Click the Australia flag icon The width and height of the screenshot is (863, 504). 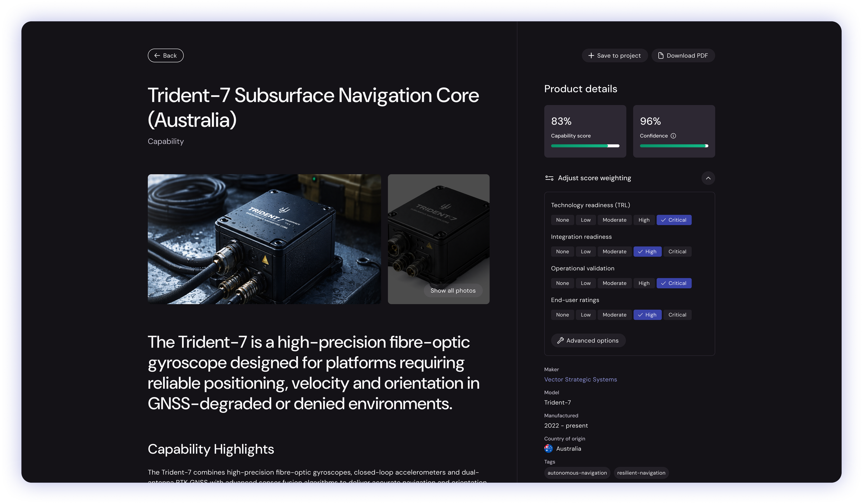tap(549, 448)
